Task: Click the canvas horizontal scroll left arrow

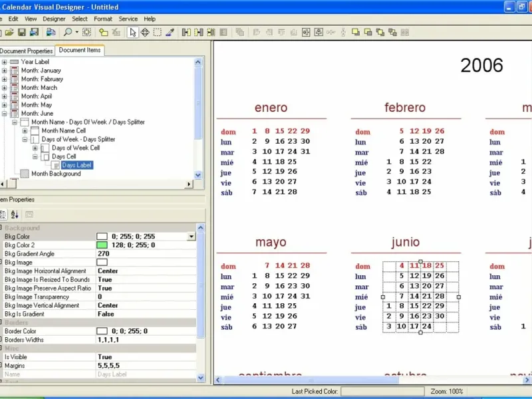Action: pos(218,380)
